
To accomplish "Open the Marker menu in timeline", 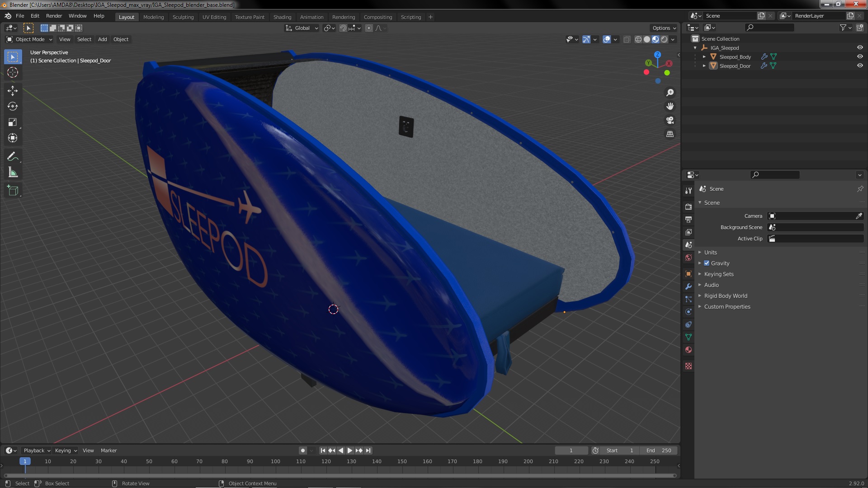I will (x=108, y=450).
